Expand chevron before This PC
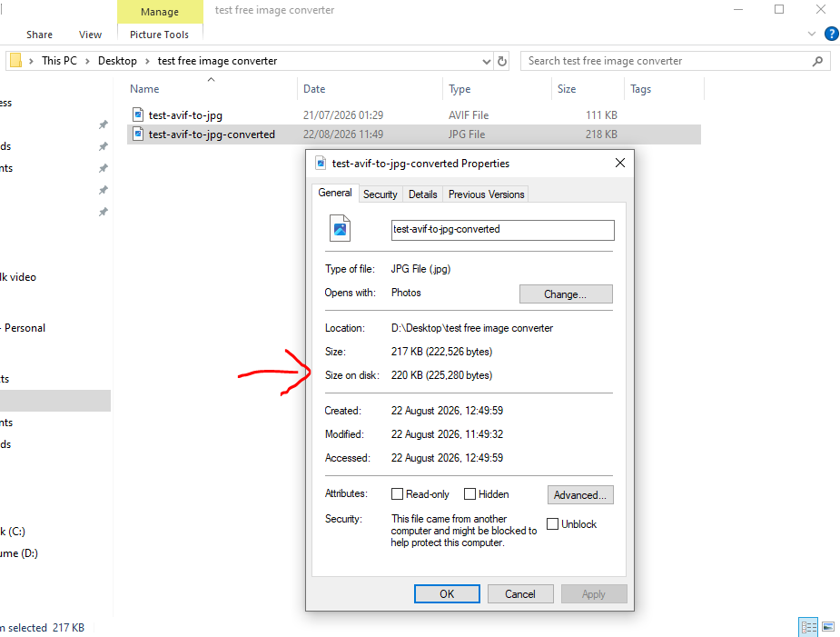Screen dimensions: 840x637 tap(31, 61)
